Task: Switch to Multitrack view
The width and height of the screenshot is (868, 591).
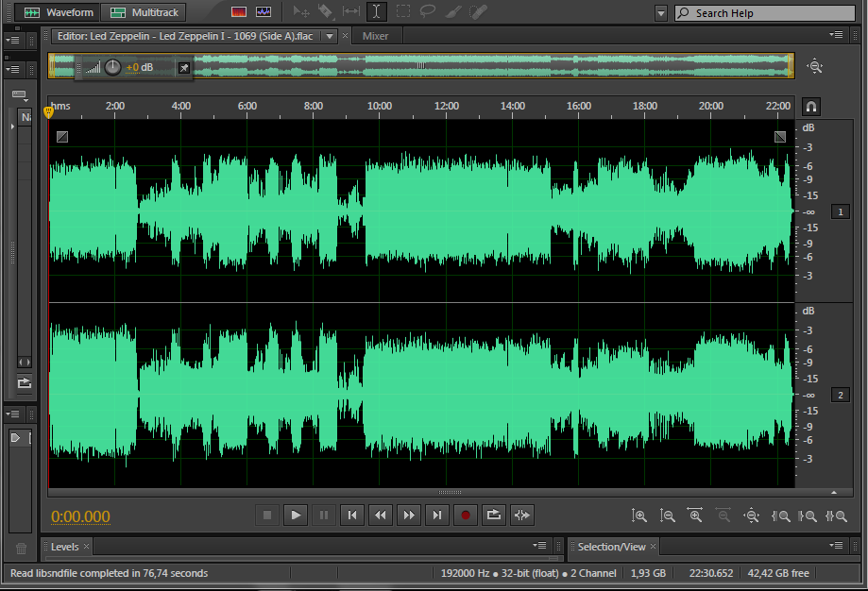Action: 144,12
